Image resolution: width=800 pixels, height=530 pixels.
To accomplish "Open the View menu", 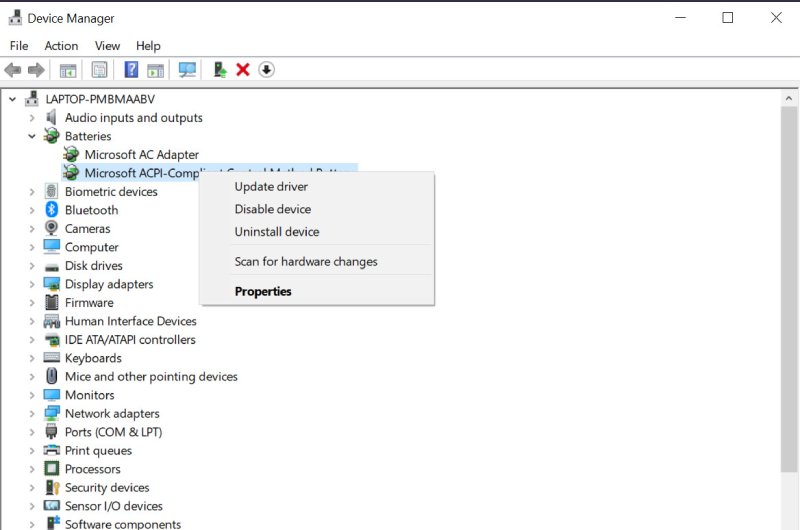I will click(107, 46).
